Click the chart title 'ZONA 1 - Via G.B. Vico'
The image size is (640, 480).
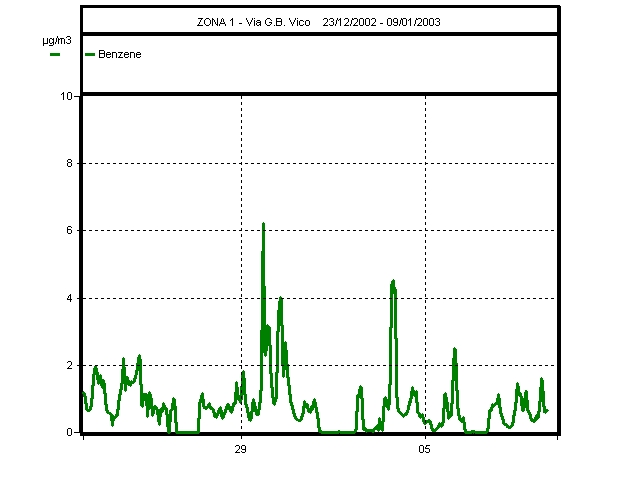253,22
